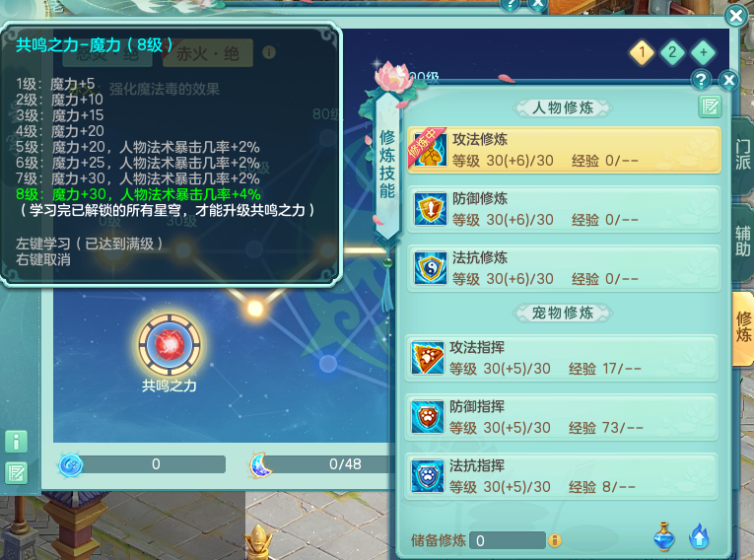Open the 修炼 side tab
The image size is (754, 560).
tap(743, 327)
